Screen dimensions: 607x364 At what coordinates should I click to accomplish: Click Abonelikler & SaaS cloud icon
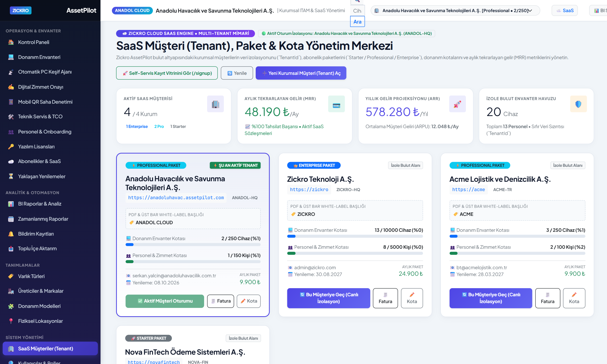click(11, 162)
